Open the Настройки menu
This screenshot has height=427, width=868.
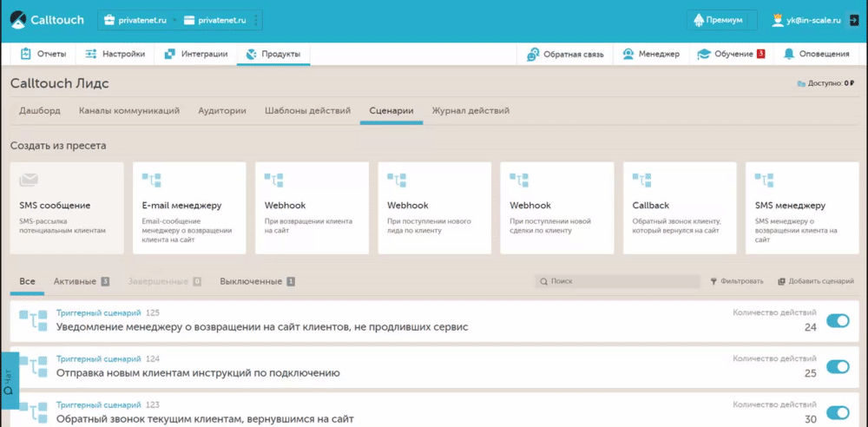tap(115, 54)
